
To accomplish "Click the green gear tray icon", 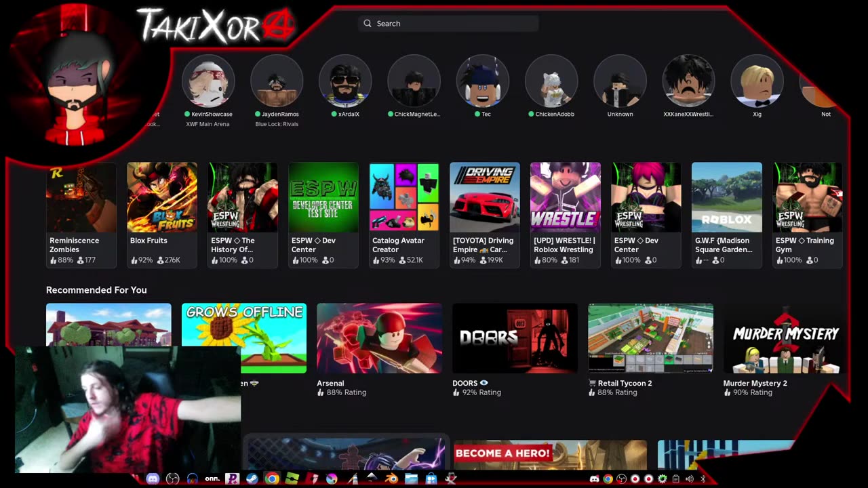I will [663, 479].
